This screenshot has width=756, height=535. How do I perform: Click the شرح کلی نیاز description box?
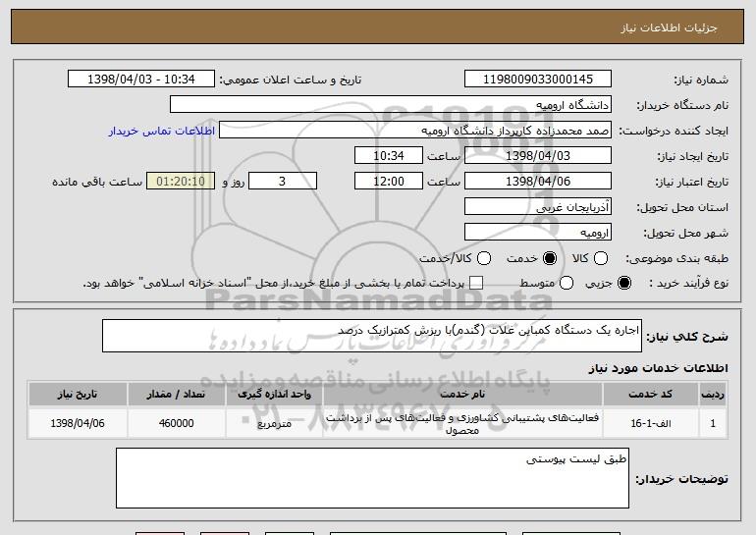point(372,336)
